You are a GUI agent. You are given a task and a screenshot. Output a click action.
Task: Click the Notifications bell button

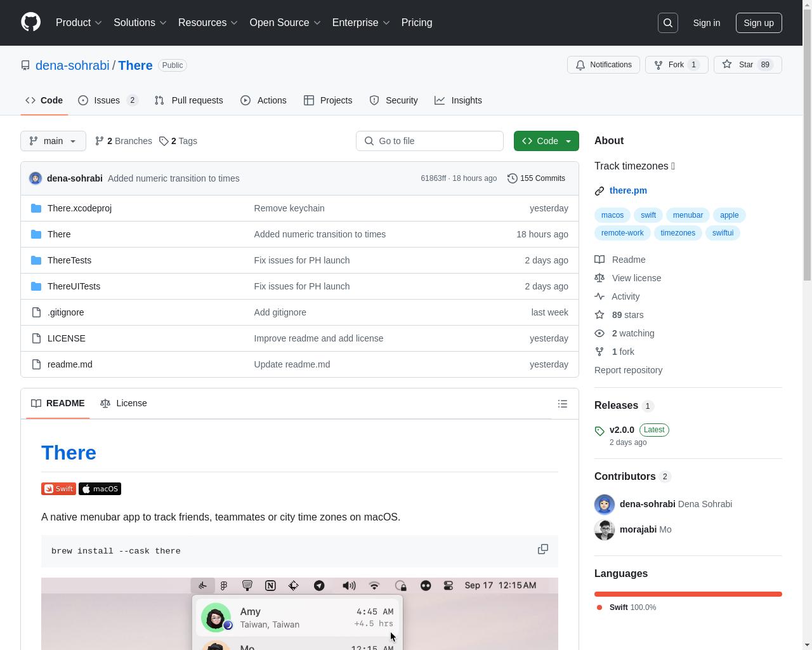tap(603, 65)
